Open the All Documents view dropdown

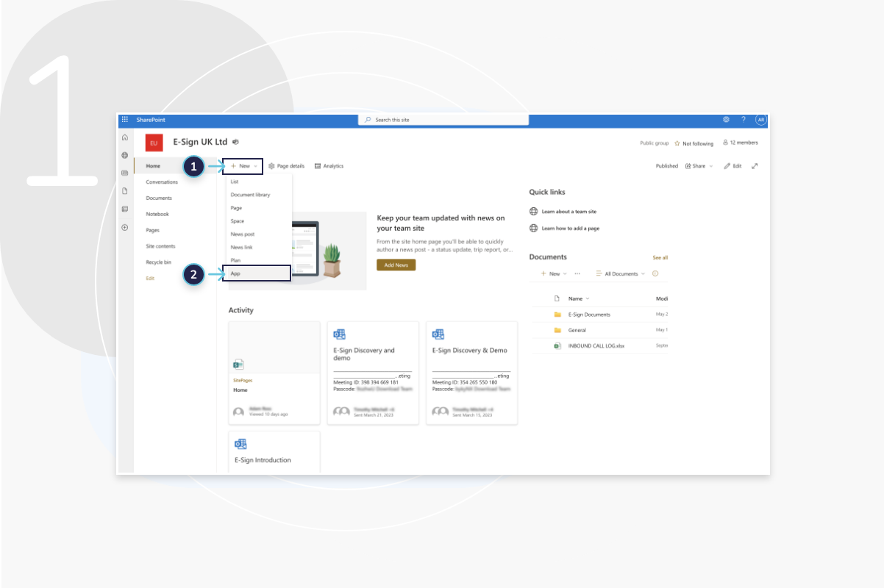(x=621, y=273)
